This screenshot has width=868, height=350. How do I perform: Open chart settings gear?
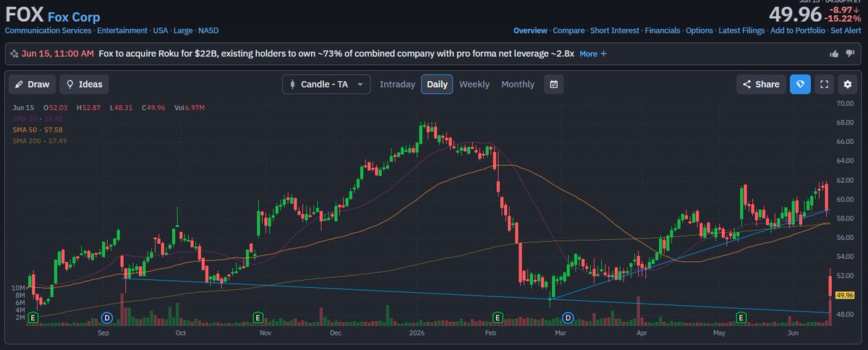click(x=848, y=84)
